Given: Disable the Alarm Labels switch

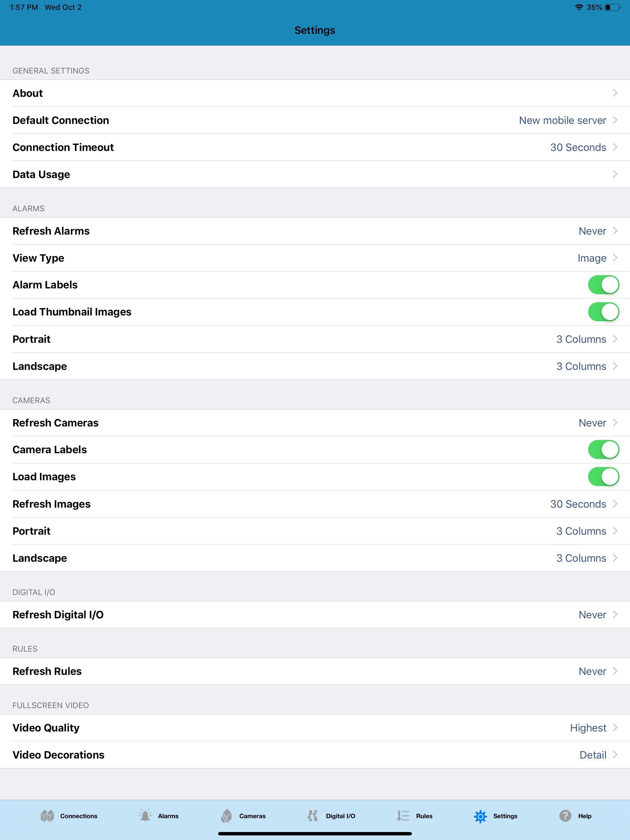Looking at the screenshot, I should pyautogui.click(x=604, y=285).
